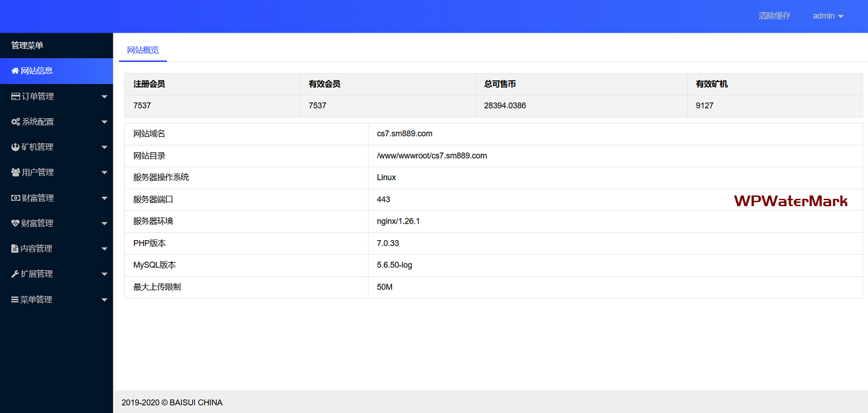Image resolution: width=868 pixels, height=413 pixels.
Task: Switch to the 网站概览 tab
Action: click(x=143, y=50)
